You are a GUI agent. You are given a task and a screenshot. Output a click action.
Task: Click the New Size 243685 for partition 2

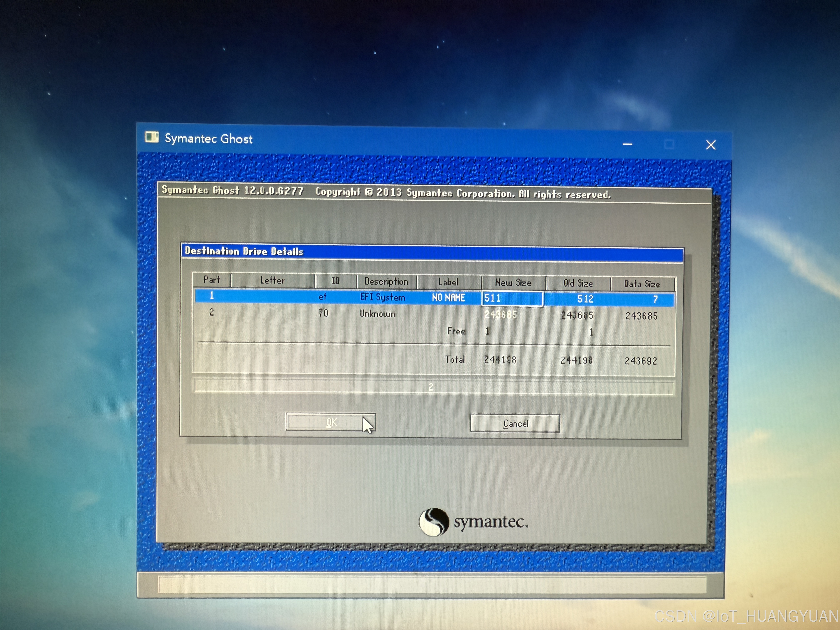click(500, 314)
